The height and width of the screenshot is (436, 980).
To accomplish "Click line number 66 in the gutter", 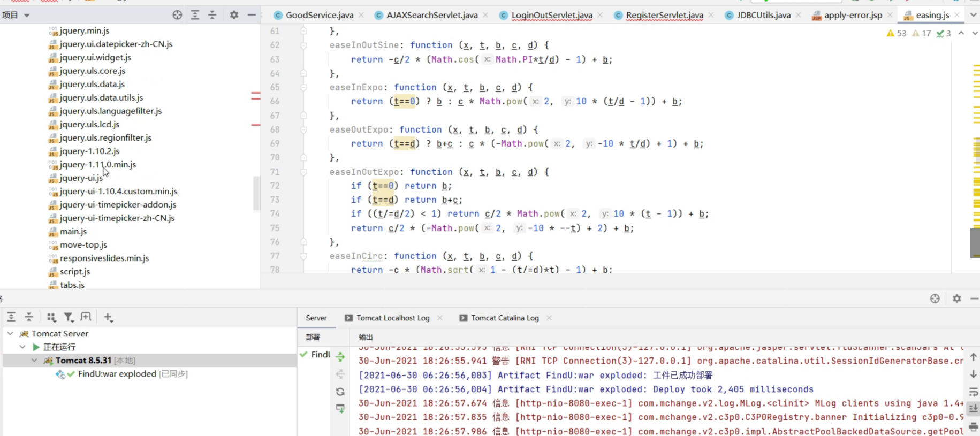I will (x=275, y=101).
